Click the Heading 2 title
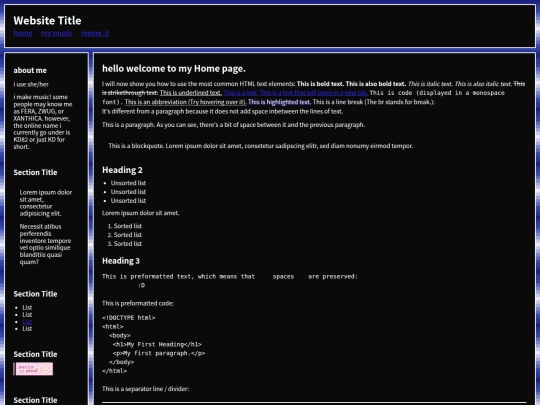 [x=122, y=170]
